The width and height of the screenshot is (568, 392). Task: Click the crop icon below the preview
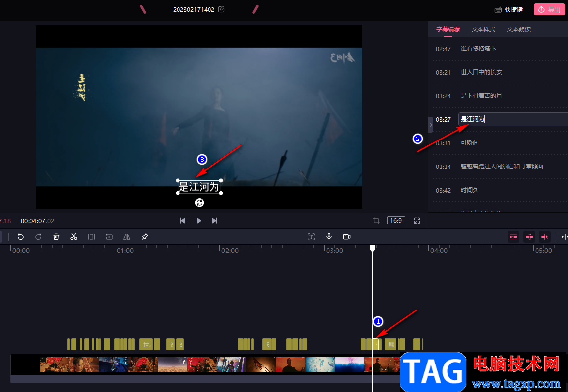coord(376,221)
